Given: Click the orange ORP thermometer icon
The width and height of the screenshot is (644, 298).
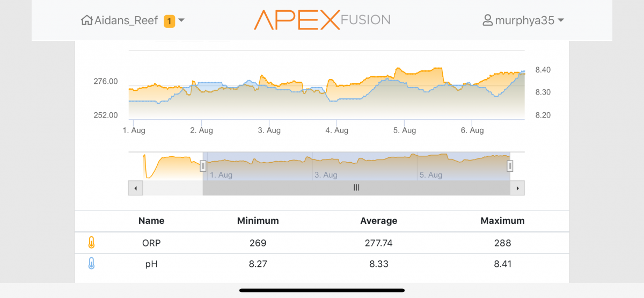Looking at the screenshot, I should [91, 243].
